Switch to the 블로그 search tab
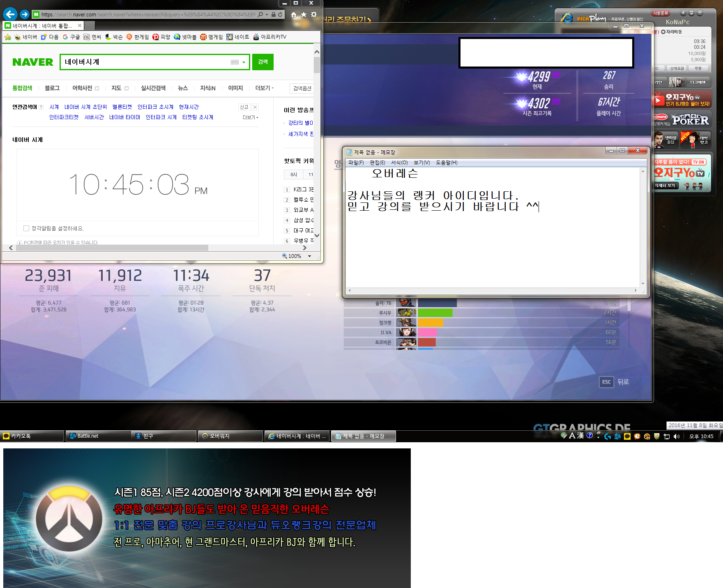Image resolution: width=723 pixels, height=588 pixels. coord(52,88)
